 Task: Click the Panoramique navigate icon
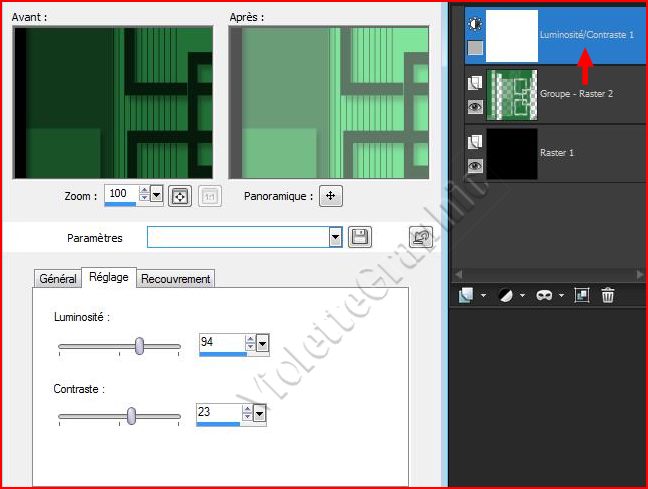click(331, 196)
